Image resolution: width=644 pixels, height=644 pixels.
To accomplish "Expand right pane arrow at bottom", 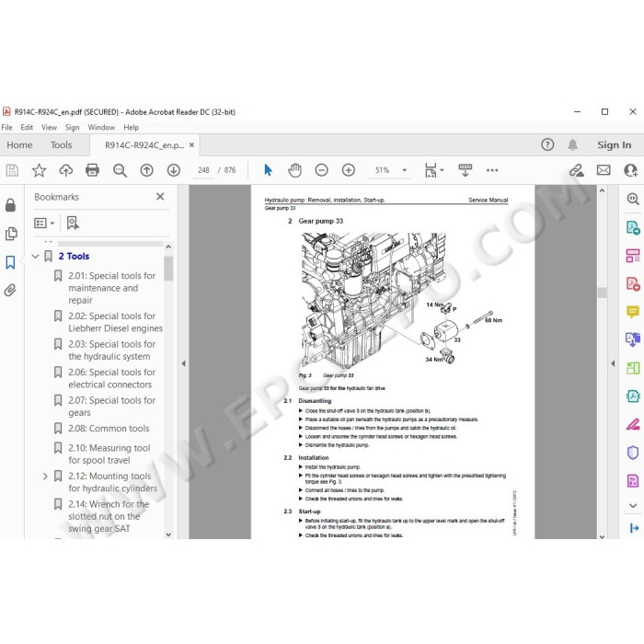I will point(634,528).
